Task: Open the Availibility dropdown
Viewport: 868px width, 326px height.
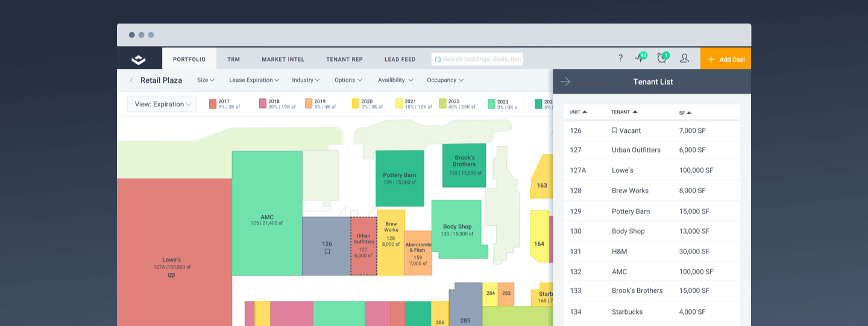Action: (x=396, y=80)
